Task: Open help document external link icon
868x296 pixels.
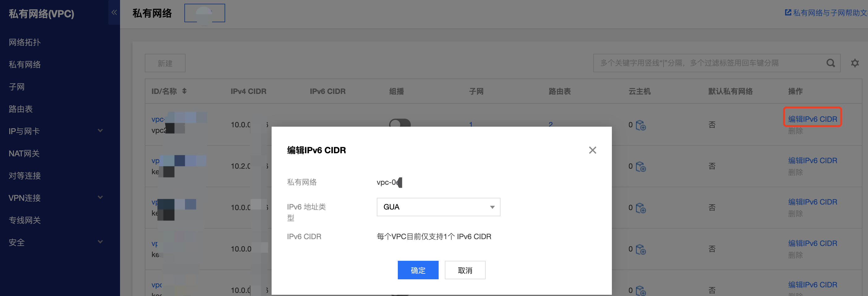Action: click(x=788, y=12)
